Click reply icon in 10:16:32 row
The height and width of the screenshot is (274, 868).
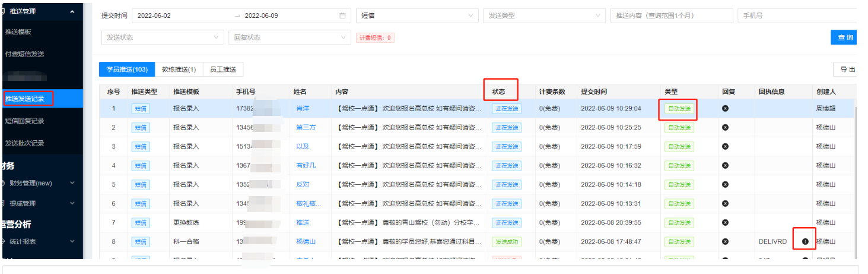[x=725, y=166]
